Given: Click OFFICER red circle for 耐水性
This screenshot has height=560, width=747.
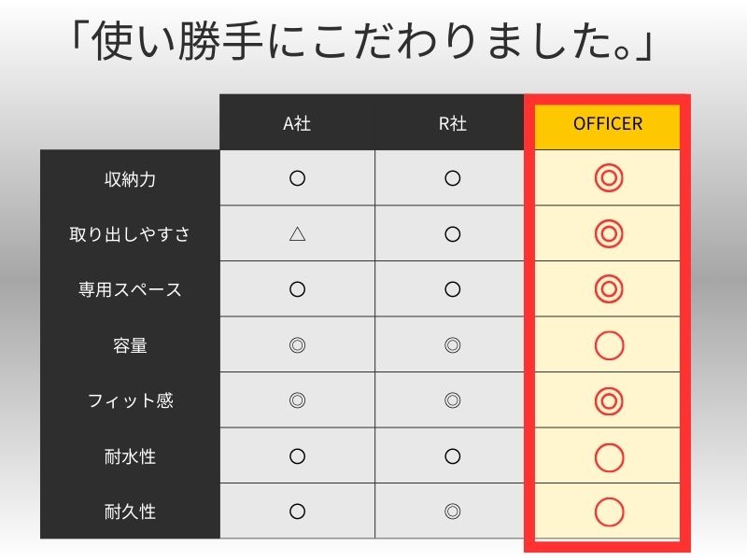Looking at the screenshot, I should [609, 457].
